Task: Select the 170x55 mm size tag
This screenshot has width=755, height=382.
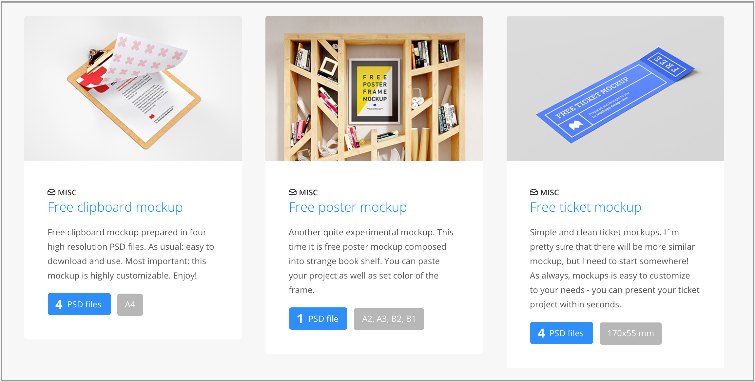Action: point(631,333)
